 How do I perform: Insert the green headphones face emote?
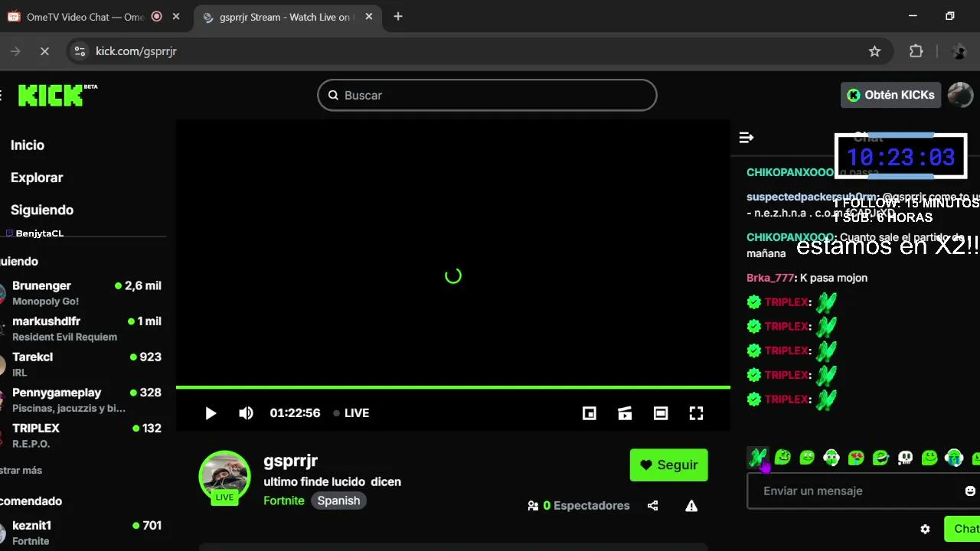pyautogui.click(x=831, y=458)
